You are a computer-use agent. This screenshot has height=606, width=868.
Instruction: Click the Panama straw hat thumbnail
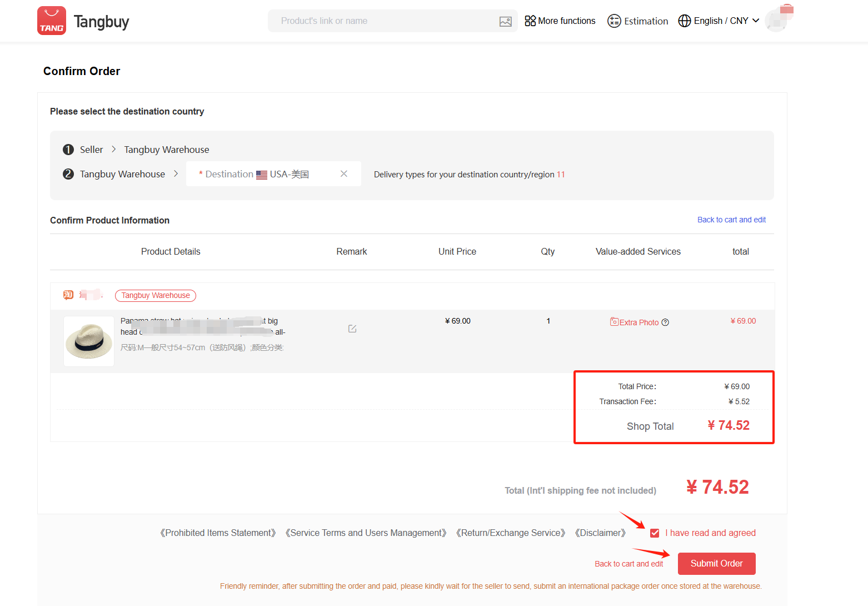[x=89, y=341]
